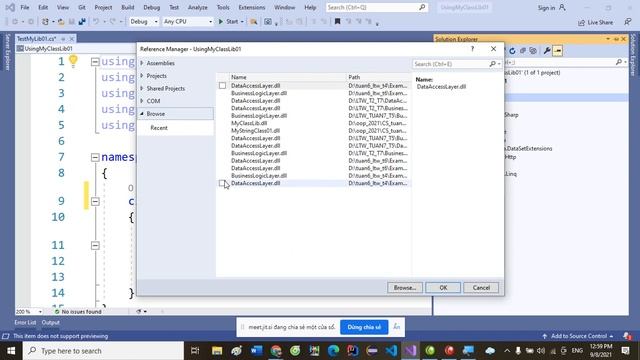Open the File menu

[25, 7]
